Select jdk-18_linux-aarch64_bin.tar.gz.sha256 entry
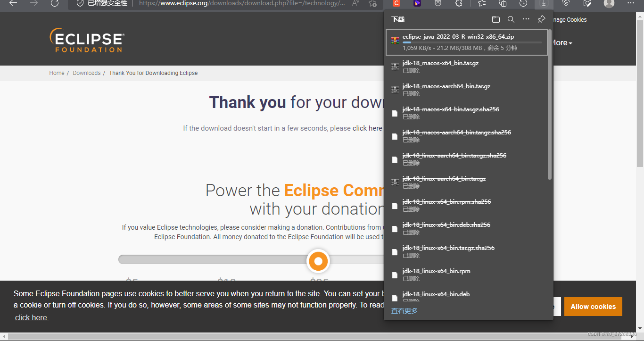The image size is (644, 341). tap(467, 159)
